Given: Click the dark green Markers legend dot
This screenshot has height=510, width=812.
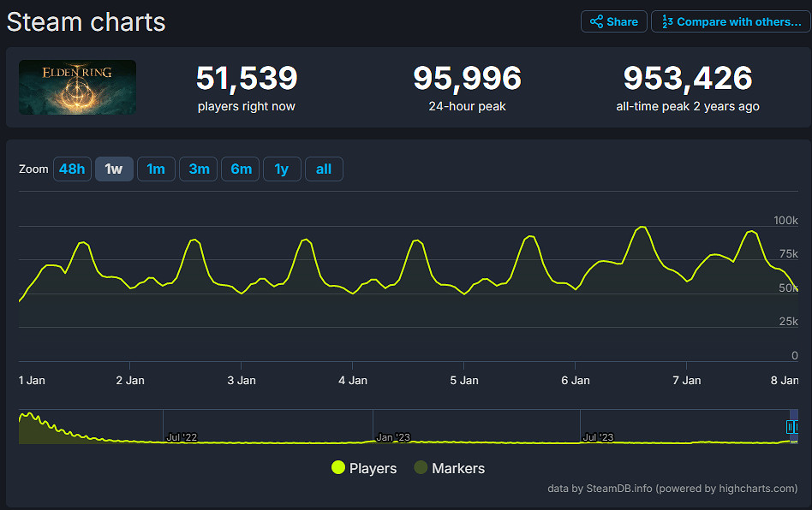Looking at the screenshot, I should pos(421,468).
